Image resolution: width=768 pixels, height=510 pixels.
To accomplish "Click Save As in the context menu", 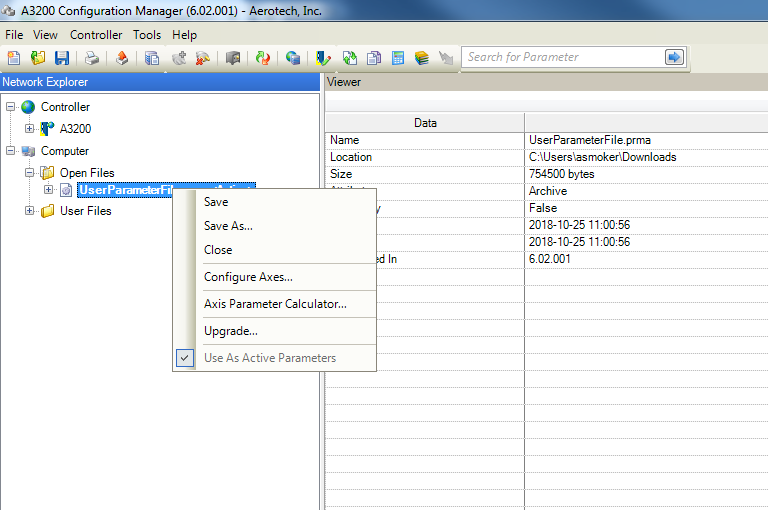I will tap(228, 226).
